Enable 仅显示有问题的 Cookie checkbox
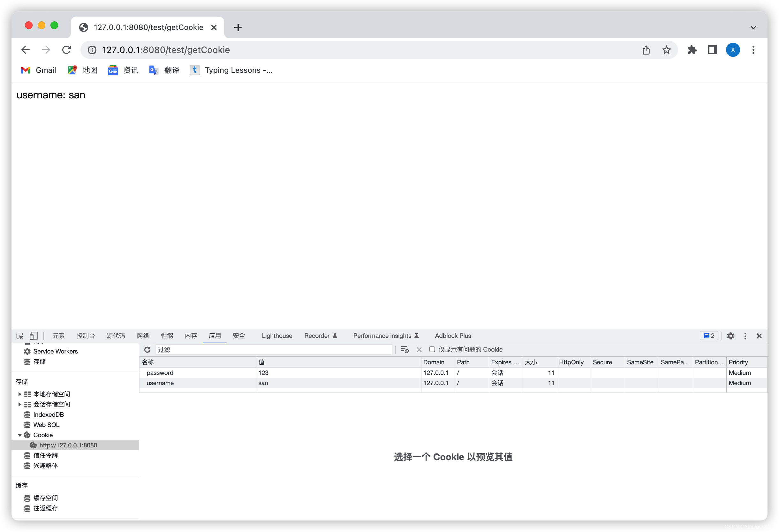Screen dimensions: 779x532 (432, 349)
